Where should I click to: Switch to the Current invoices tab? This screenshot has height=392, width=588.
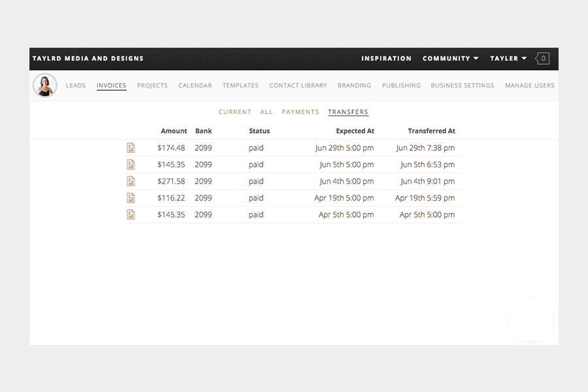click(235, 112)
